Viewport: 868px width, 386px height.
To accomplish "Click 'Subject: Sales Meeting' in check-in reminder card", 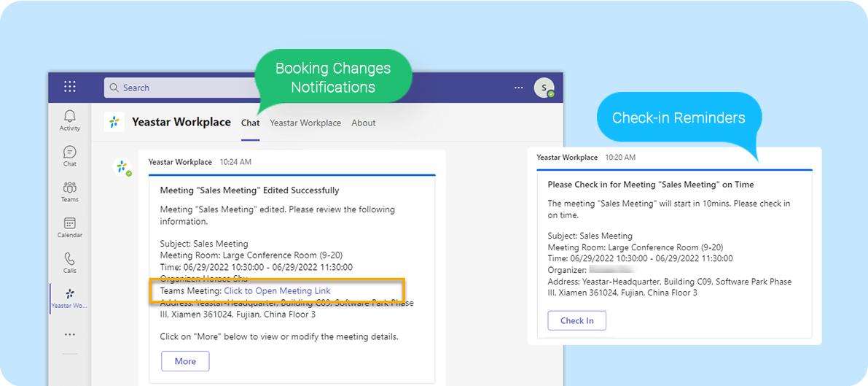I will [x=590, y=236].
